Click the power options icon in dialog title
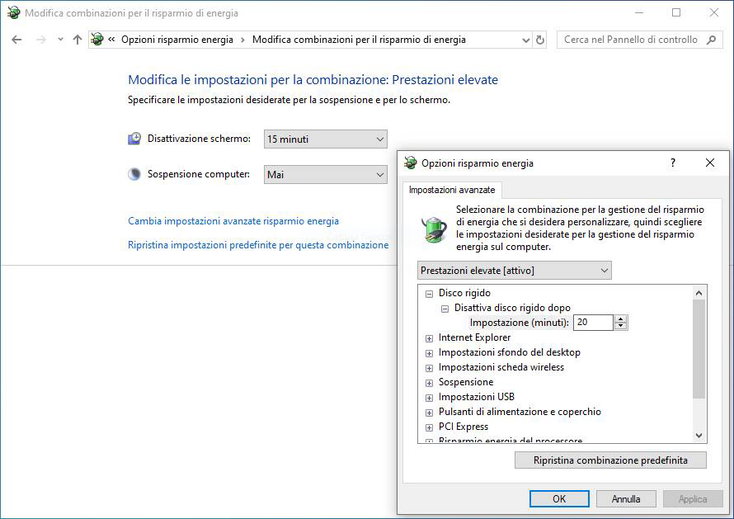 [x=411, y=163]
